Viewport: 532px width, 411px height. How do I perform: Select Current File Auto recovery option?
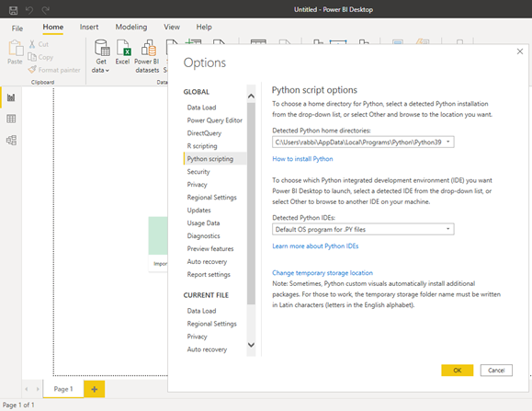click(207, 349)
